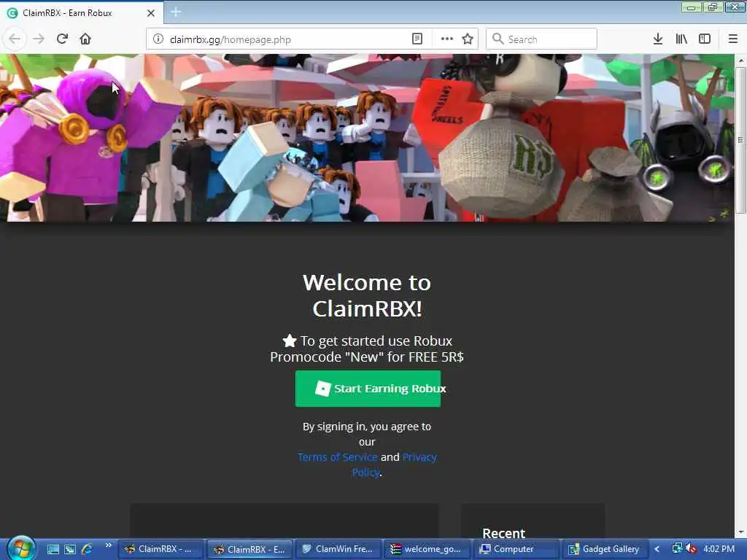The height and width of the screenshot is (560, 747).
Task: Open a new browser tab
Action: (x=175, y=12)
